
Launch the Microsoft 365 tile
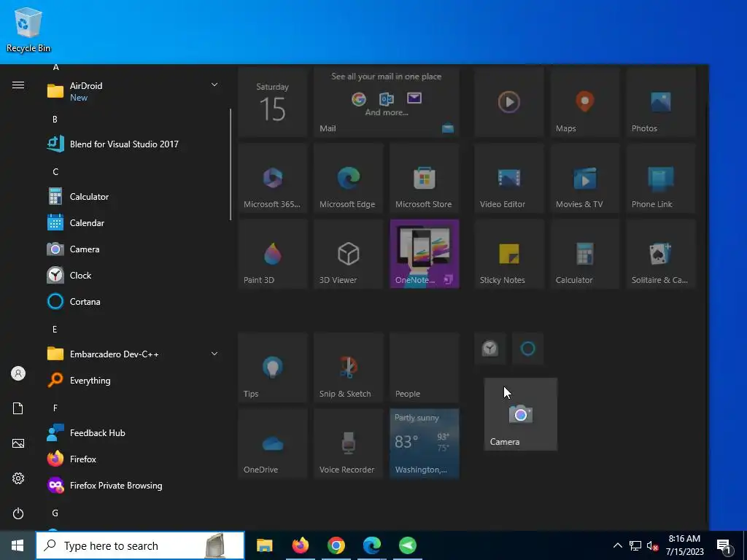pyautogui.click(x=273, y=178)
